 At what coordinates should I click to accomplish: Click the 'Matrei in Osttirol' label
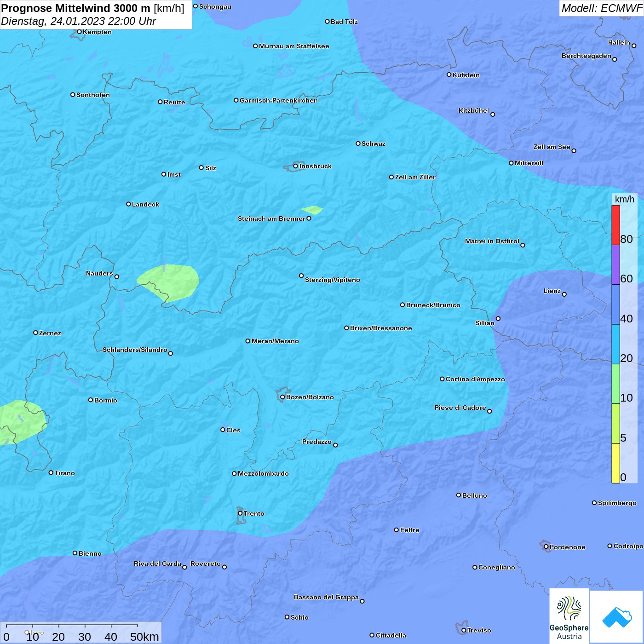click(x=492, y=241)
